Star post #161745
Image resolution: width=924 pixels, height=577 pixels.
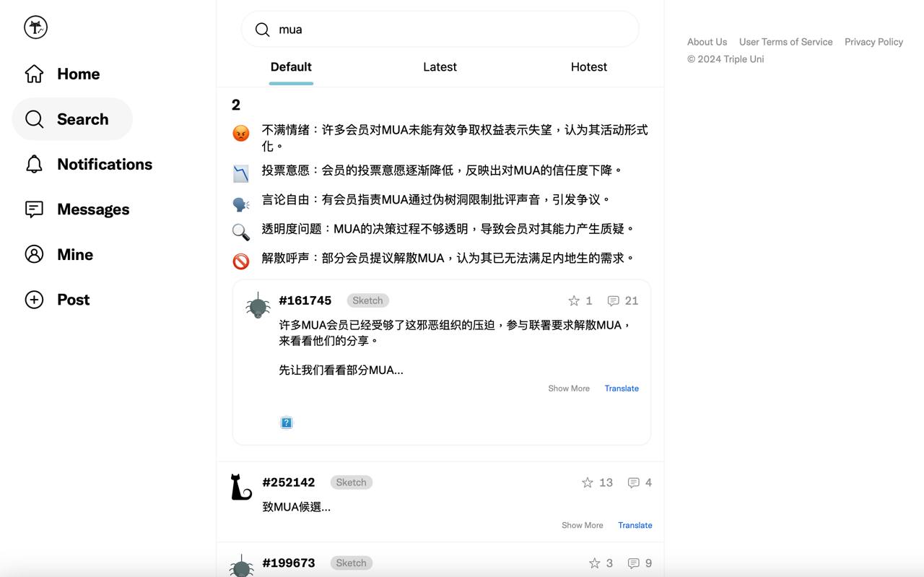click(574, 300)
